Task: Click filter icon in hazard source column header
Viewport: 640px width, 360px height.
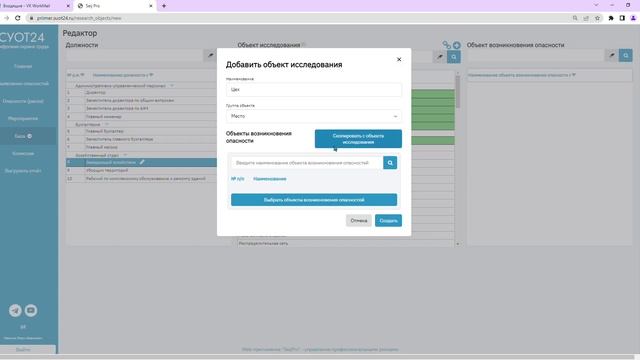Action: point(574,75)
